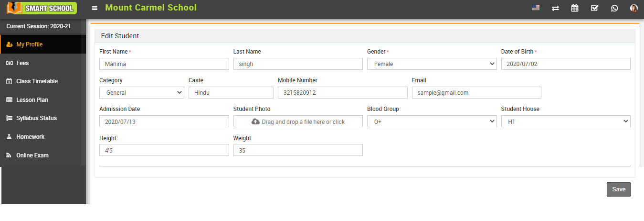Expand the Gender dropdown
The image size is (644, 221).
coord(432,64)
